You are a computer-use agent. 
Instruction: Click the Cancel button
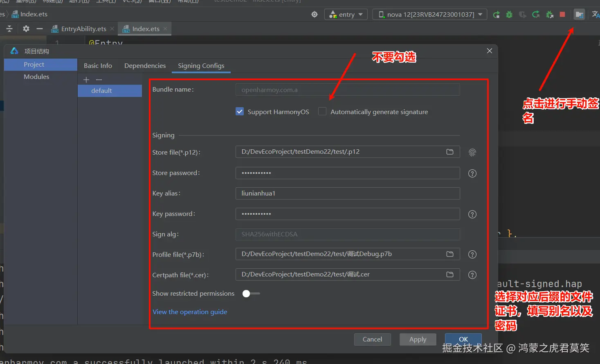tap(373, 339)
